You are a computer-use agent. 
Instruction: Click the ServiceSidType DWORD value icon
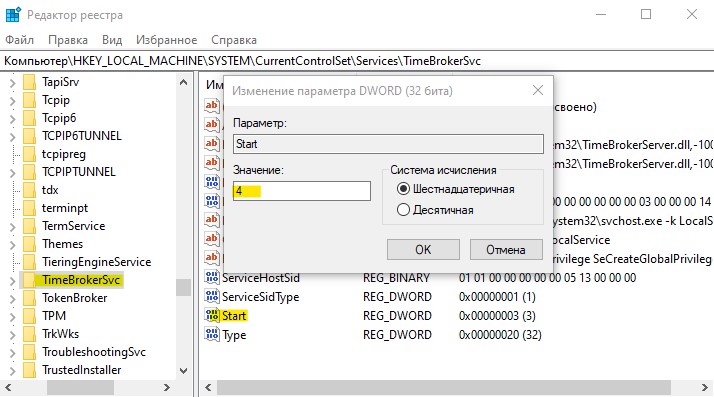[212, 296]
